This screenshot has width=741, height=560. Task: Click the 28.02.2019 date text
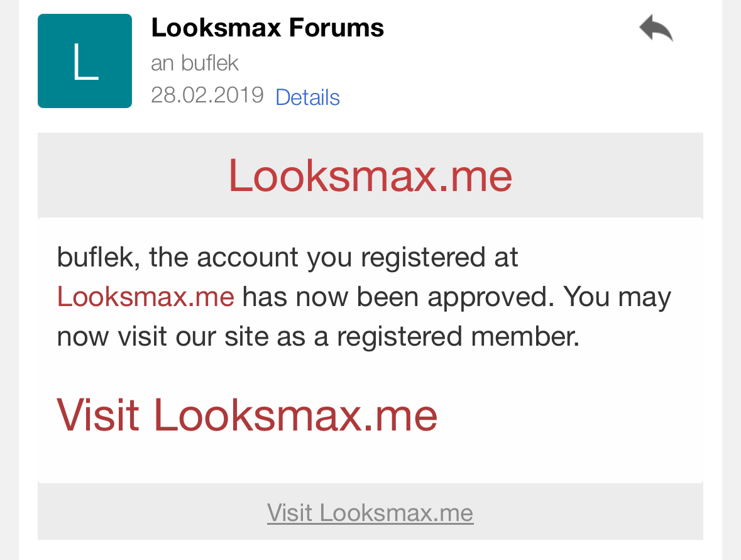point(207,96)
